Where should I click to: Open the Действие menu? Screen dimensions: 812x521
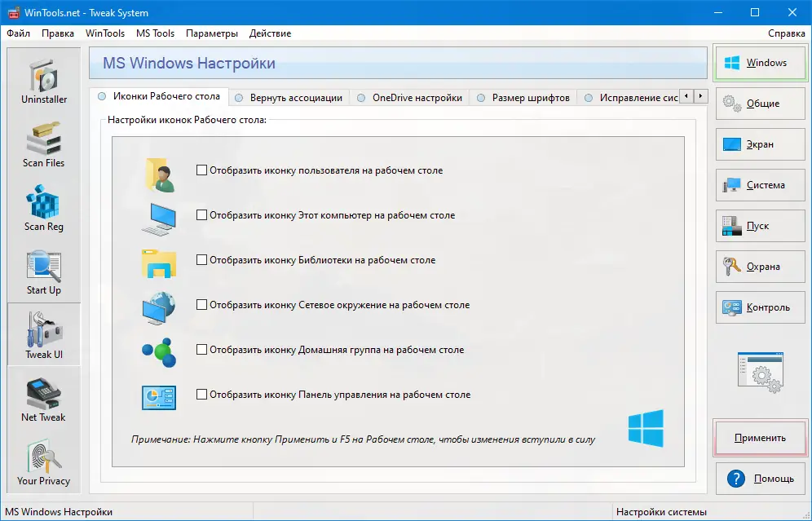tap(271, 33)
